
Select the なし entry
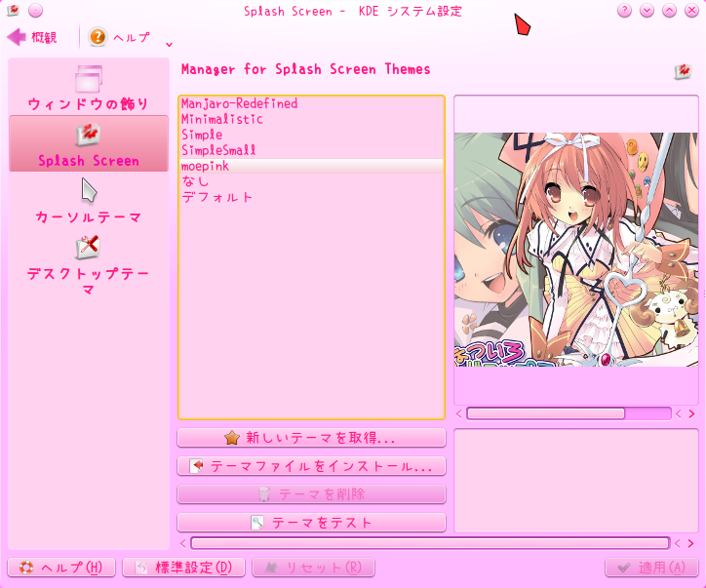click(311, 181)
